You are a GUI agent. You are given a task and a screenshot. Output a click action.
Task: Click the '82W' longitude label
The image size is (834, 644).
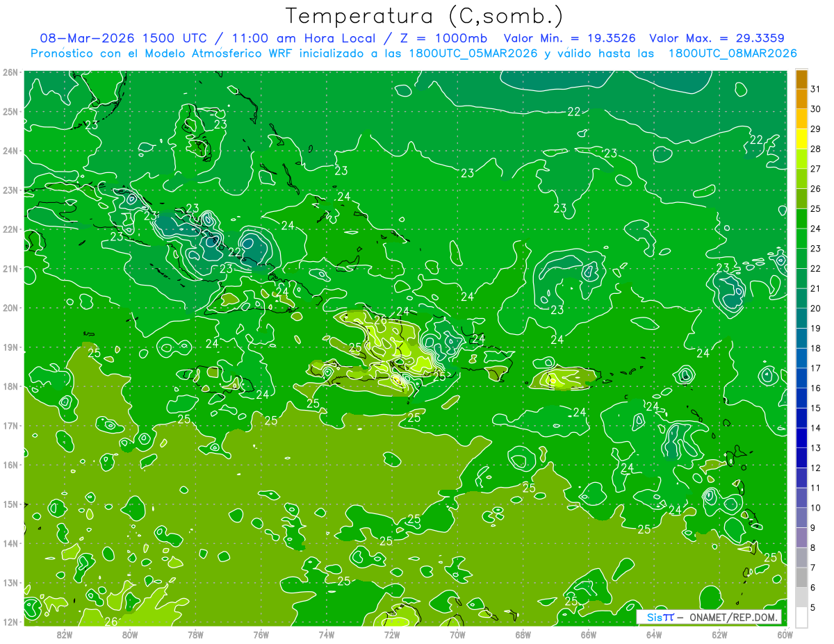click(65, 634)
